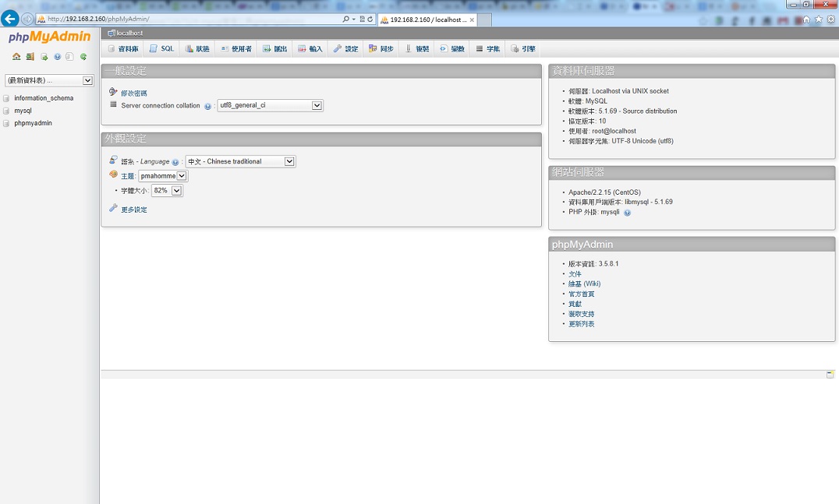Screen dimensions: 839x504
Task: Click the browser tab titled 192.168.2.160 / localhost
Action: 427,19
